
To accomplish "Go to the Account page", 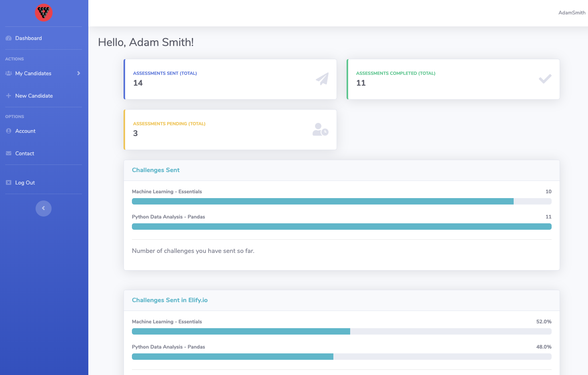I will 25,131.
